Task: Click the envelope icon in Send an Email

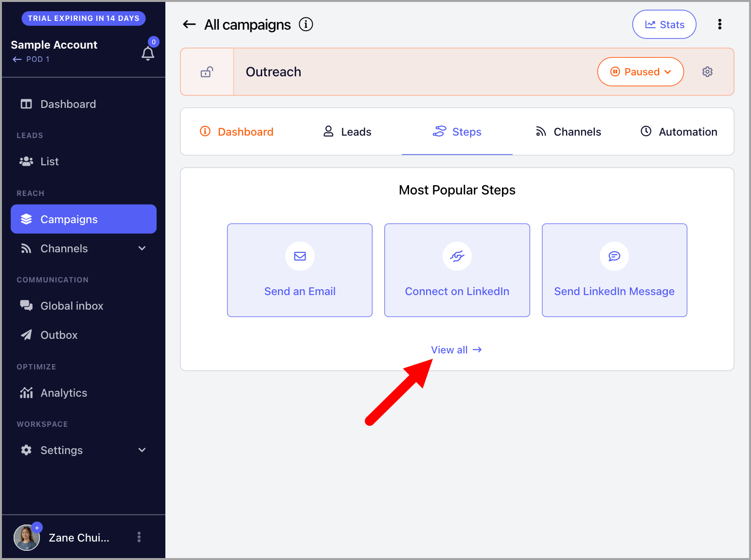Action: click(300, 256)
